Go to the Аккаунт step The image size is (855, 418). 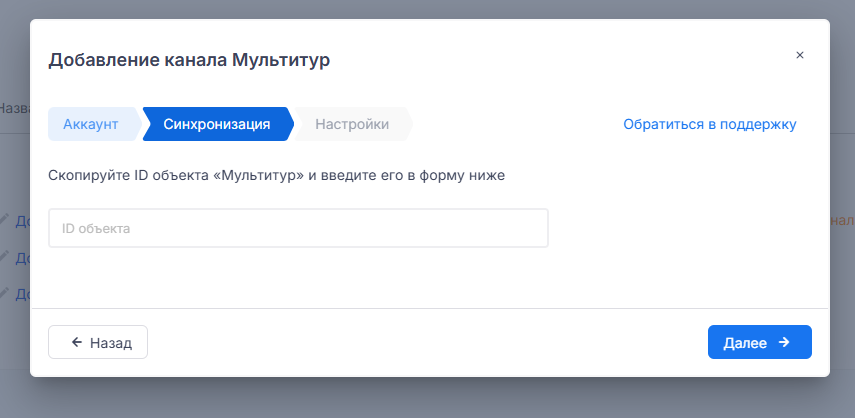point(91,125)
